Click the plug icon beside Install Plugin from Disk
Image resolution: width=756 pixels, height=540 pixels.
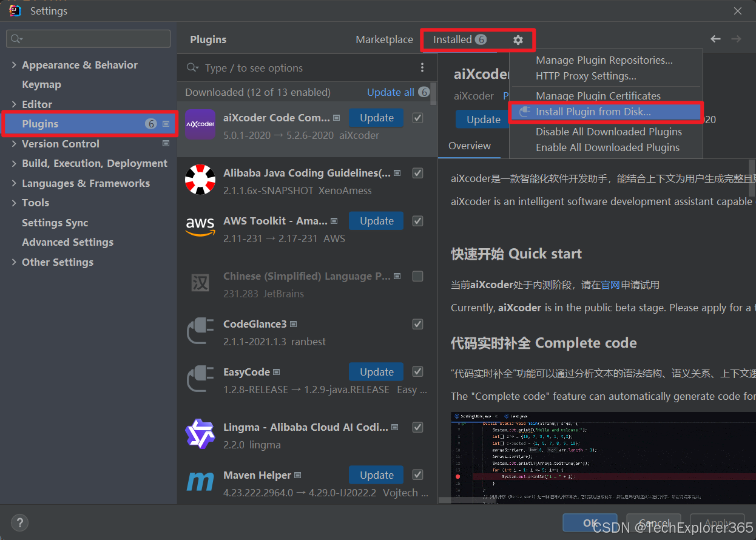pyautogui.click(x=525, y=112)
